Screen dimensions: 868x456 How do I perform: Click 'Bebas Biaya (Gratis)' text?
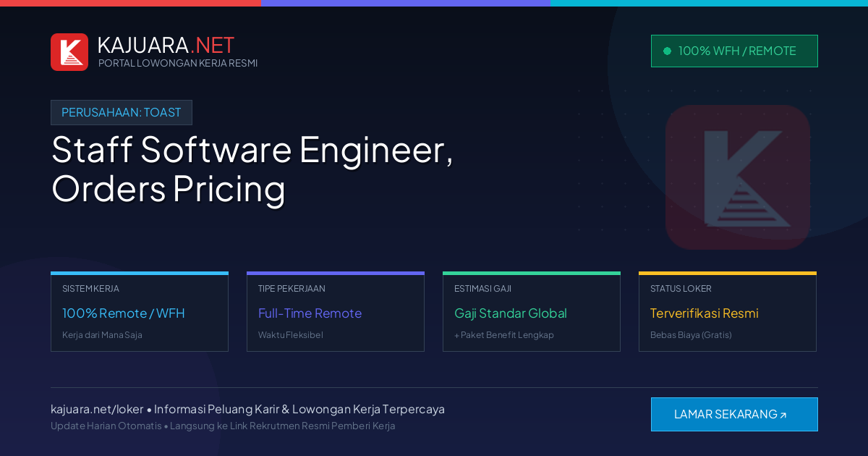pyautogui.click(x=691, y=335)
